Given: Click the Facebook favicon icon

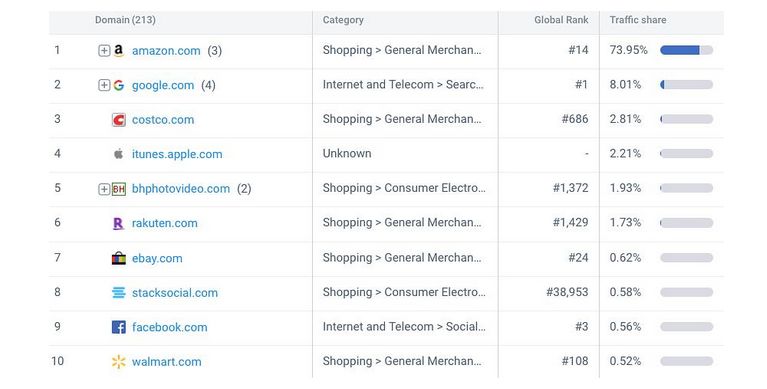Looking at the screenshot, I should click(119, 327).
